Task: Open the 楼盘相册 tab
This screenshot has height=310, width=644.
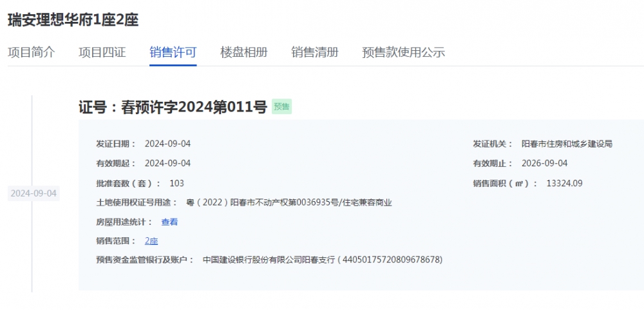Action: [244, 52]
